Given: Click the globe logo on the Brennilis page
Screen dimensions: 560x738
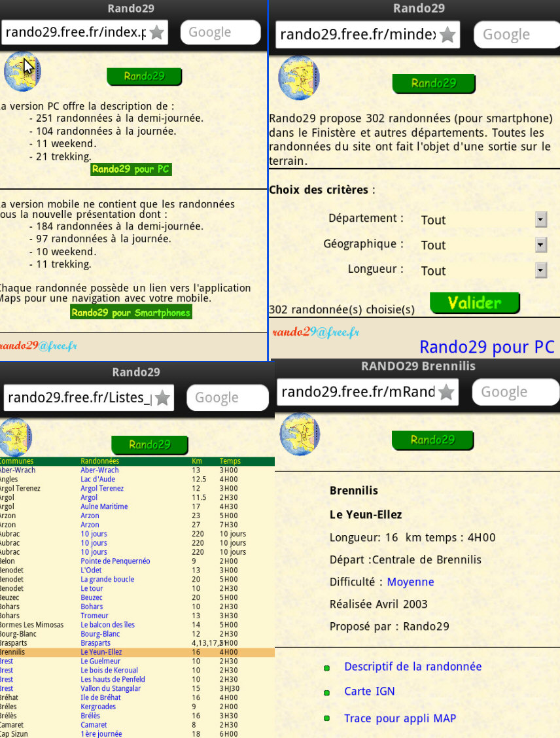Looking at the screenshot, I should [300, 434].
